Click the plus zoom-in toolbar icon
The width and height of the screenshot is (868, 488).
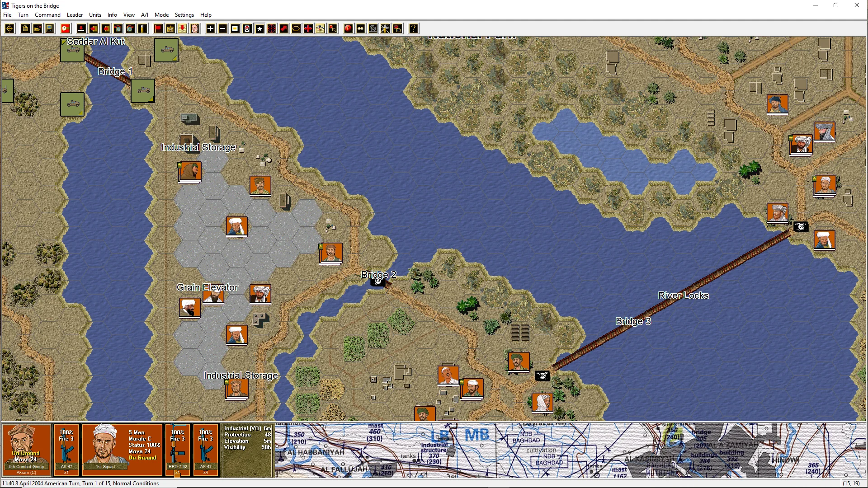click(210, 29)
